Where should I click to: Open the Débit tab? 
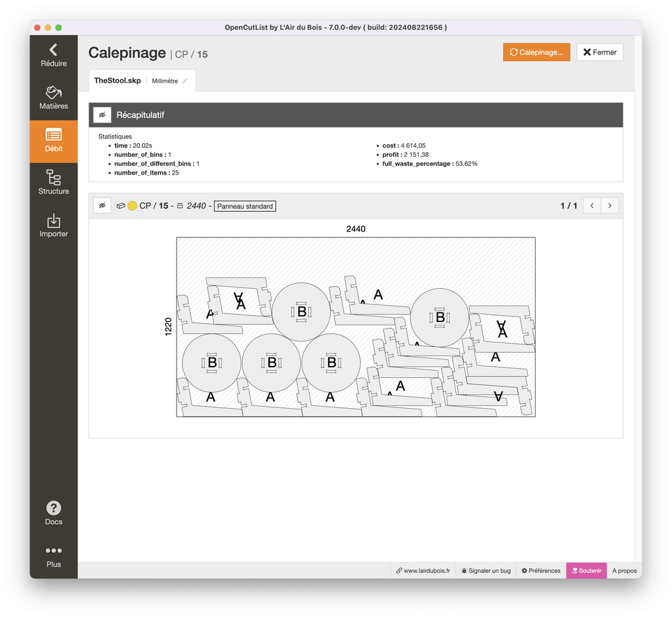tap(54, 141)
